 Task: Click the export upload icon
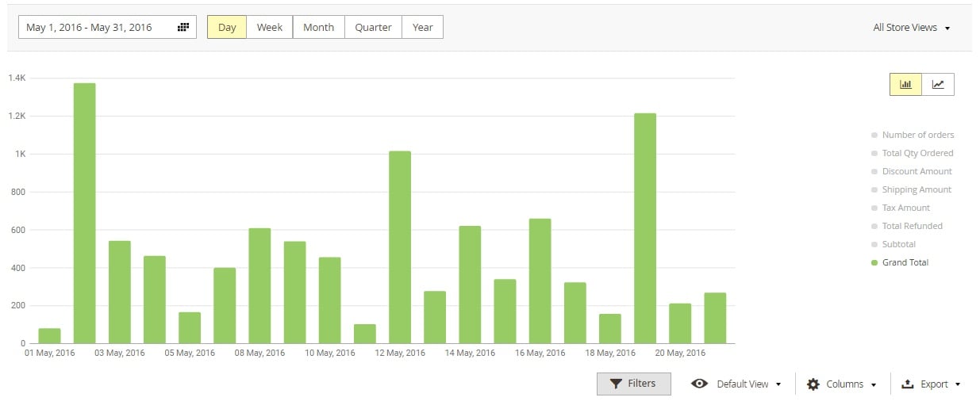908,384
